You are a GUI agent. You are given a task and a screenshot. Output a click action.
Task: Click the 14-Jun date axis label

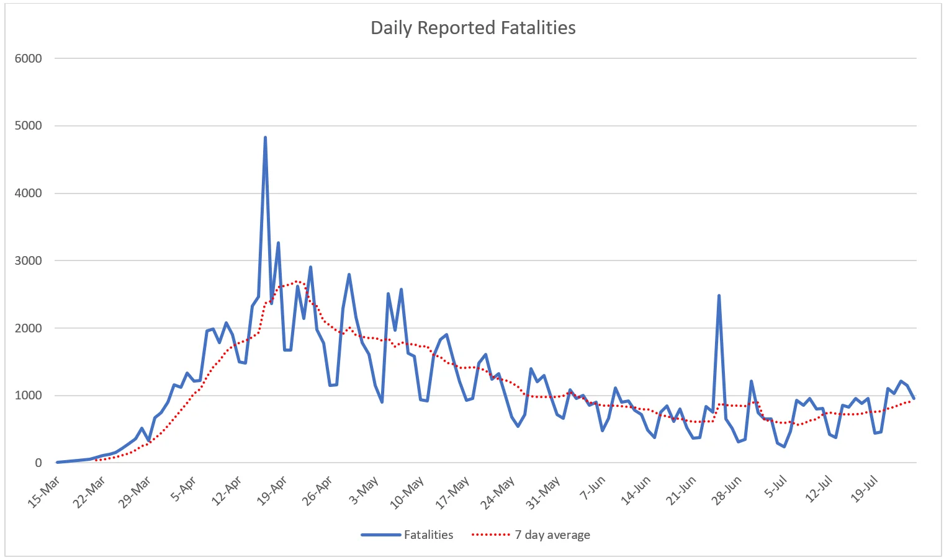[x=636, y=491]
